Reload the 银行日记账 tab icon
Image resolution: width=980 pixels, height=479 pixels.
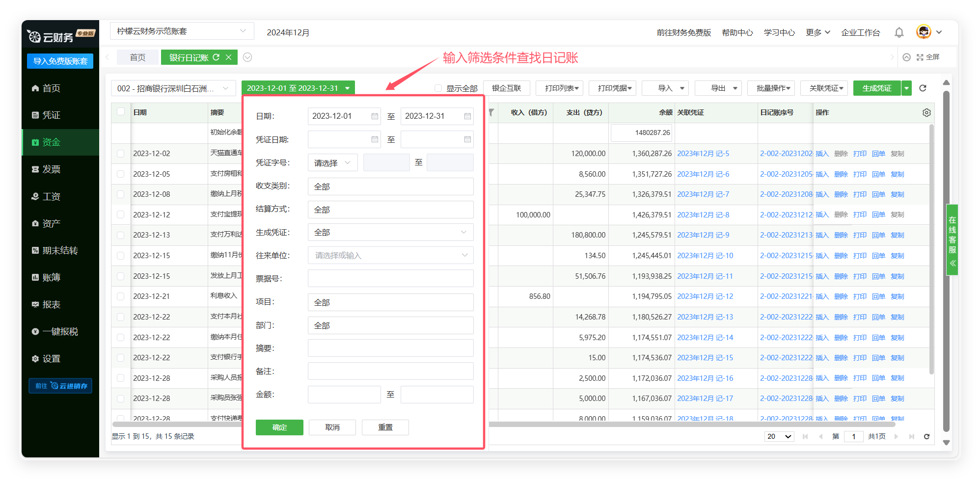coord(216,57)
